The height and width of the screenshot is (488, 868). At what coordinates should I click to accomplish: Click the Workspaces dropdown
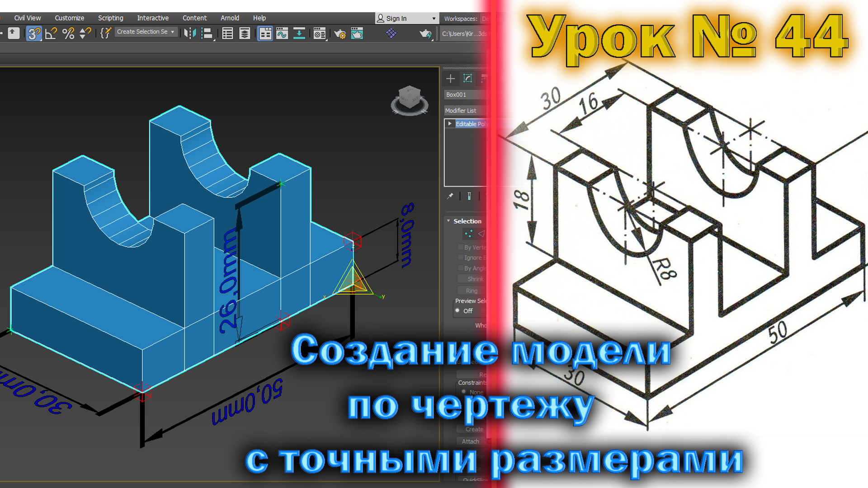(x=488, y=19)
